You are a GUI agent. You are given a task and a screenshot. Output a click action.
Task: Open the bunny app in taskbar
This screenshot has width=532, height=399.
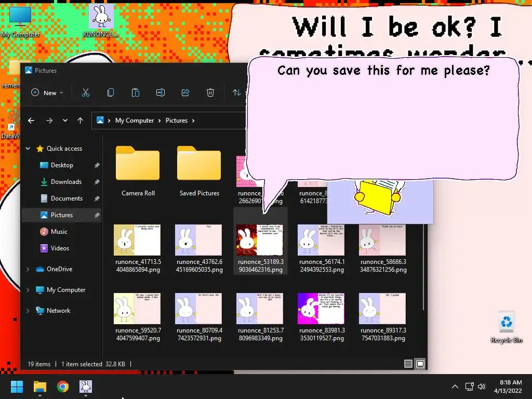coord(86,387)
